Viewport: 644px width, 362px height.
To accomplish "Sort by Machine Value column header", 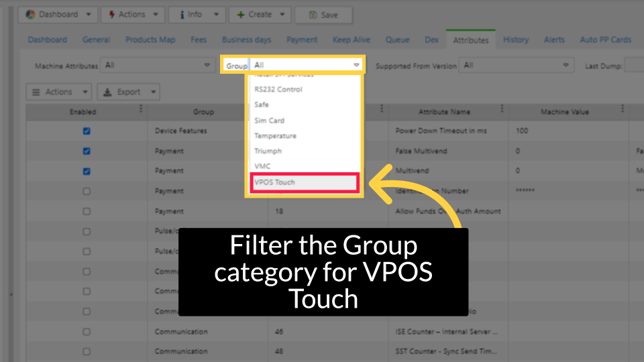I will click(x=564, y=112).
